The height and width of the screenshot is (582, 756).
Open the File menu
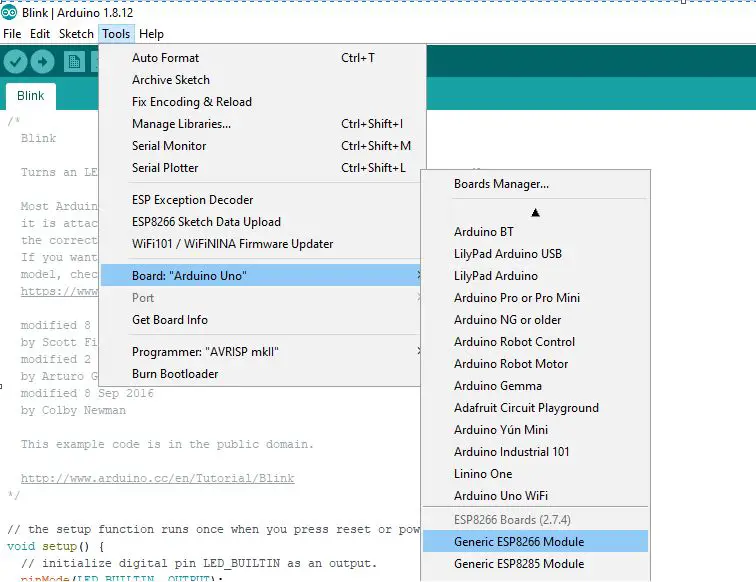tap(12, 34)
